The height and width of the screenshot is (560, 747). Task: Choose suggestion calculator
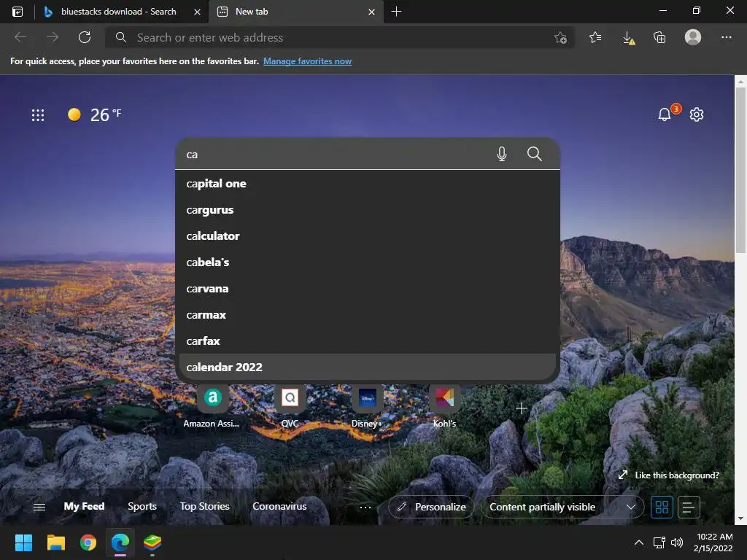(368, 236)
